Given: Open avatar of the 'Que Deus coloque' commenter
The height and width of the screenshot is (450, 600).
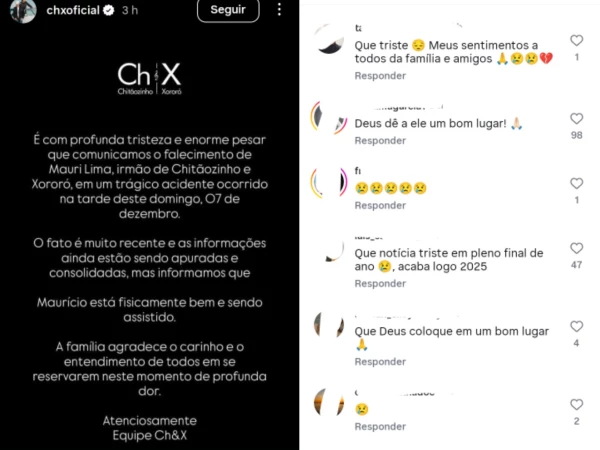Looking at the screenshot, I should [x=329, y=325].
